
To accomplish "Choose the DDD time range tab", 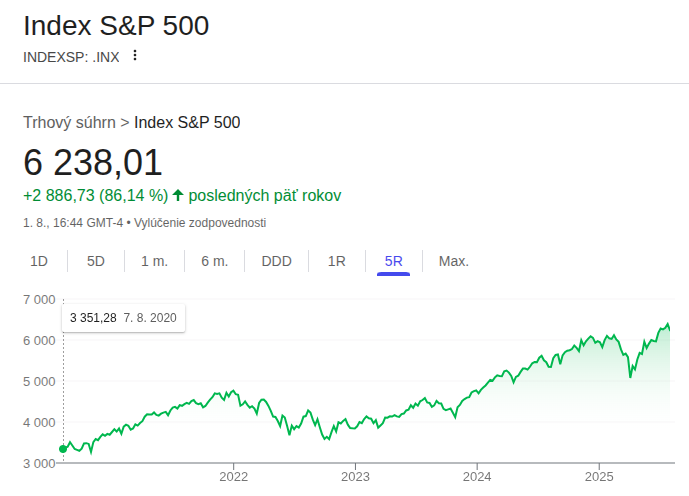I will pos(276,261).
